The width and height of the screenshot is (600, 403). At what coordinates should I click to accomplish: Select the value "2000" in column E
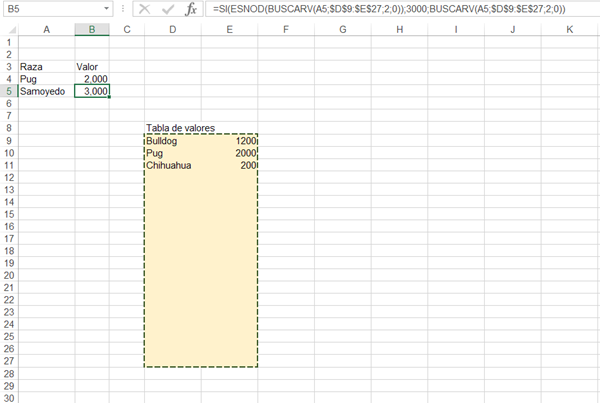pos(229,153)
